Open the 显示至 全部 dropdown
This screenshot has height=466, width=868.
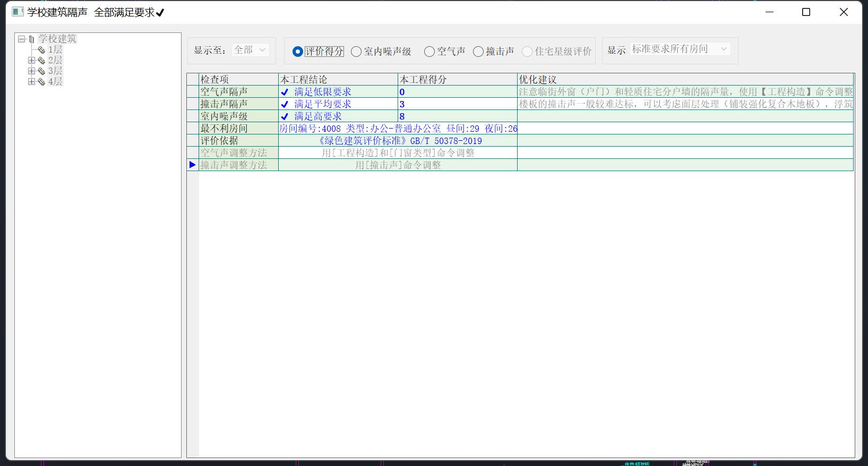[x=251, y=50]
